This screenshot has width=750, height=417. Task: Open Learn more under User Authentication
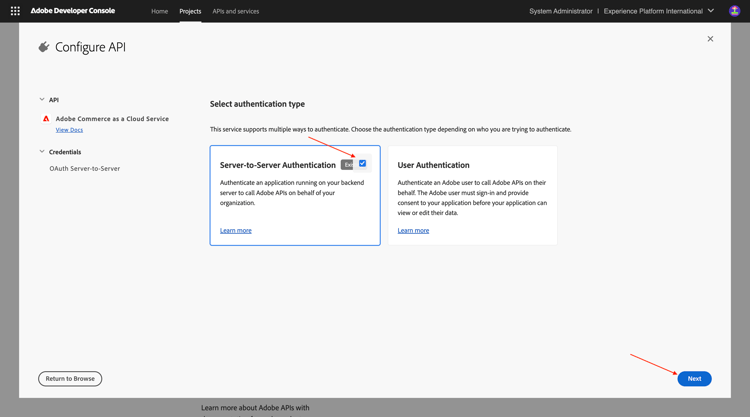click(413, 230)
